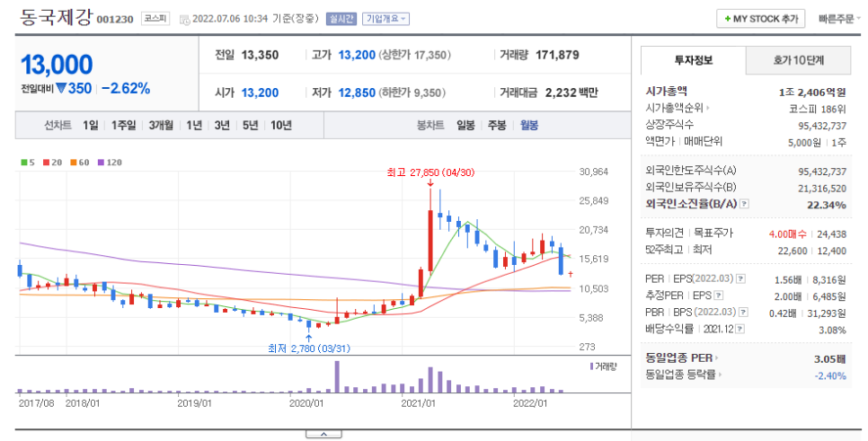The width and height of the screenshot is (868, 441).
Task: Select the 3년 line chart period
Action: point(222,126)
